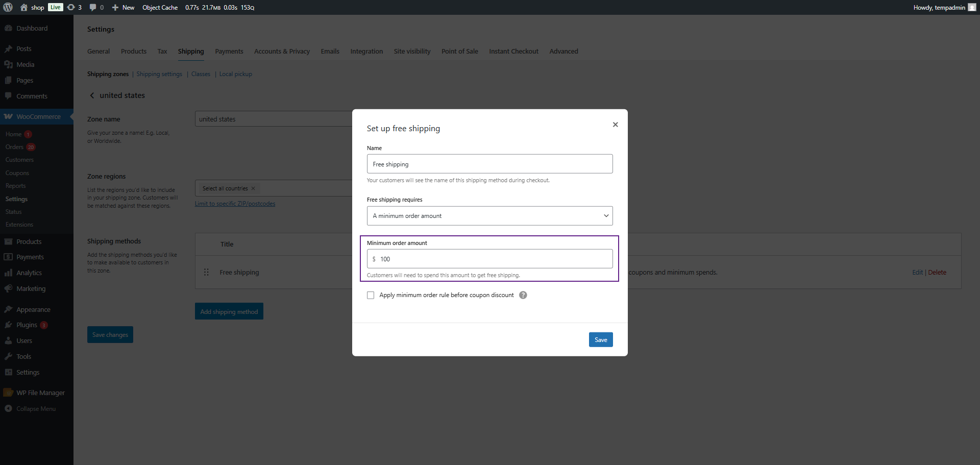Open the New content menu in admin bar
The image size is (980, 465).
124,7
